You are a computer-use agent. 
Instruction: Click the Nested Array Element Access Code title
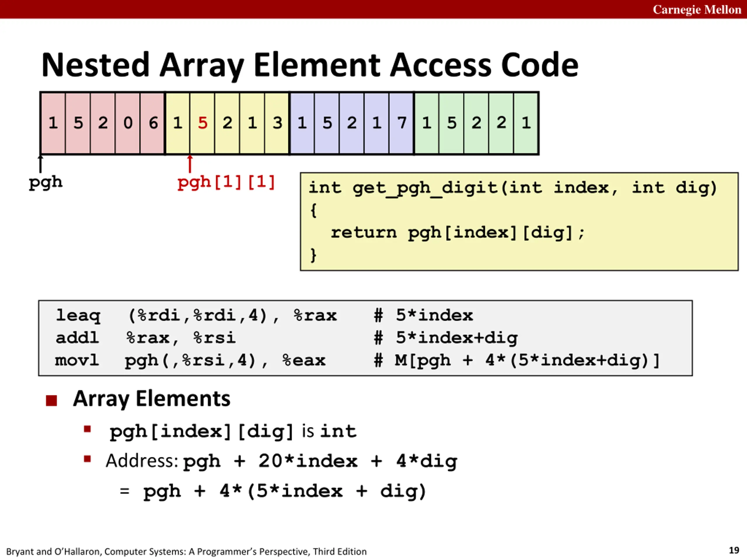pyautogui.click(x=310, y=65)
